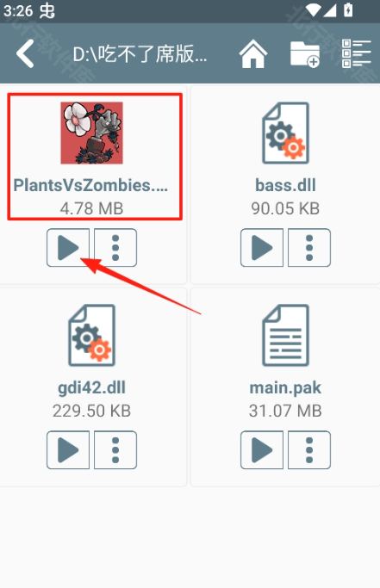Image resolution: width=380 pixels, height=588 pixels.
Task: Select the bass.dll gear file icon
Action: click(x=286, y=133)
